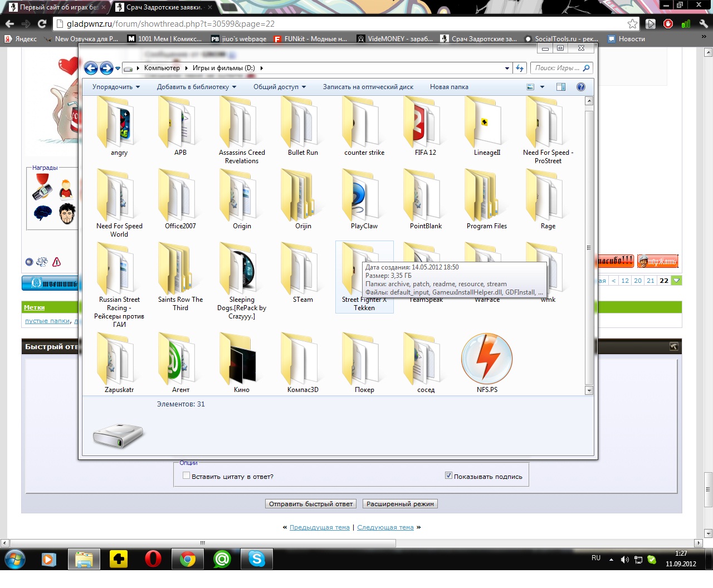Screen dimensions: 713x588
Task: Open the 'Общий доступ' dropdown
Action: (280, 87)
